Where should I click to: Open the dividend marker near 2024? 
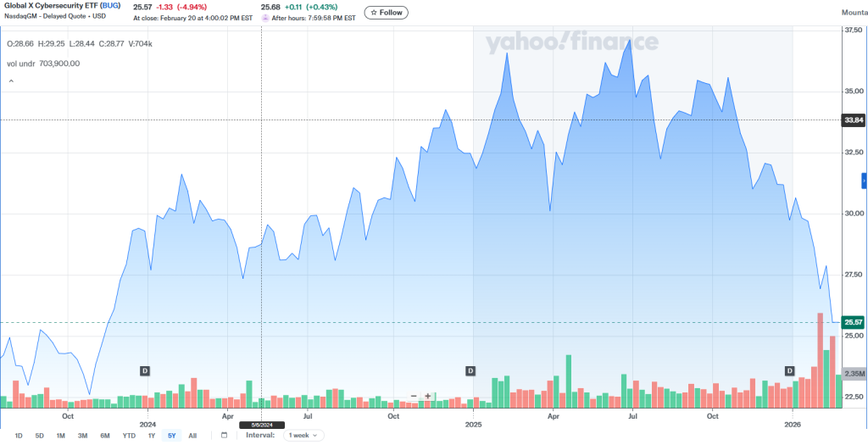[145, 370]
